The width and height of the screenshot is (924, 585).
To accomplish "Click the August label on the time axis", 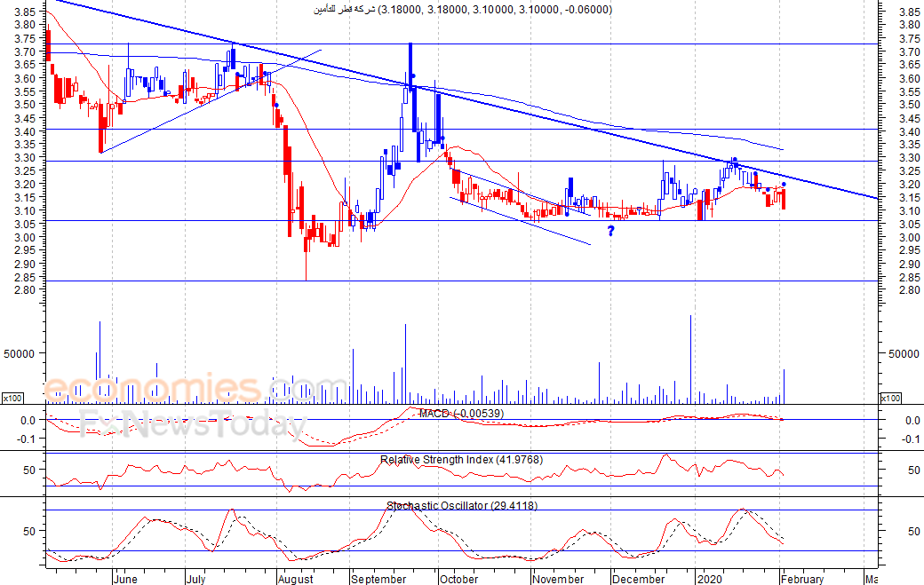I will pos(296,579).
